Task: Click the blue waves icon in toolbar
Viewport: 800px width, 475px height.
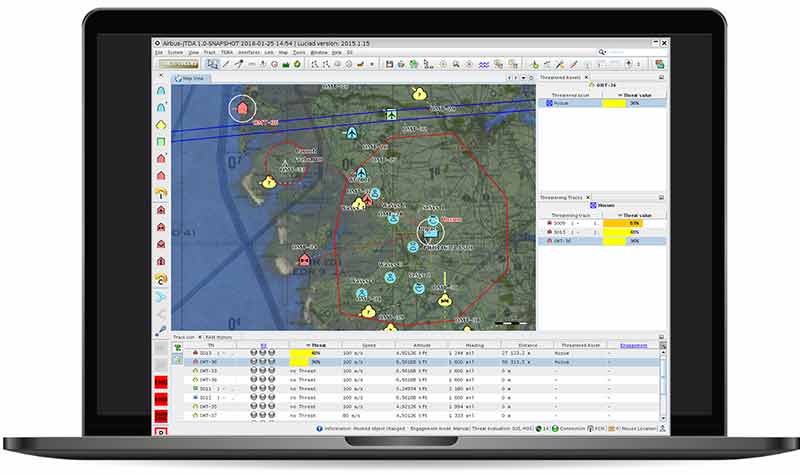Action: click(483, 64)
